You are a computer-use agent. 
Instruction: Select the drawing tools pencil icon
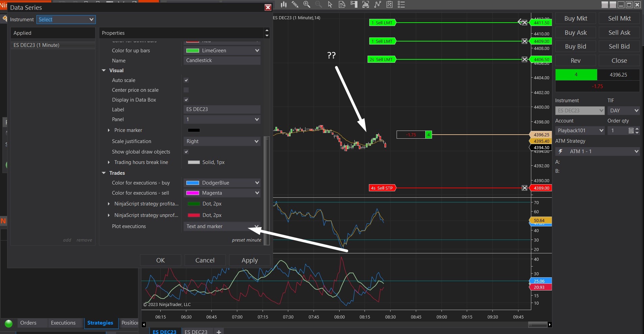(295, 4)
